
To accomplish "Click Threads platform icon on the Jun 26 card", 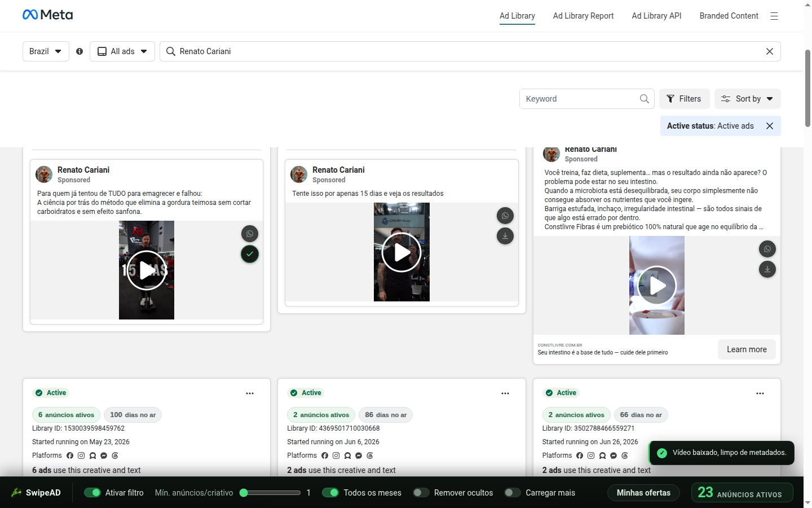I will [625, 456].
